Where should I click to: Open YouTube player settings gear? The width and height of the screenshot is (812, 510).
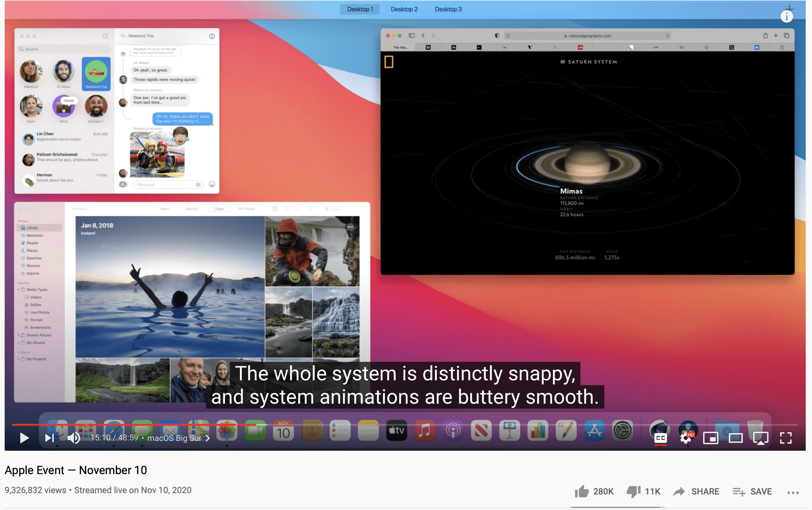coord(686,438)
